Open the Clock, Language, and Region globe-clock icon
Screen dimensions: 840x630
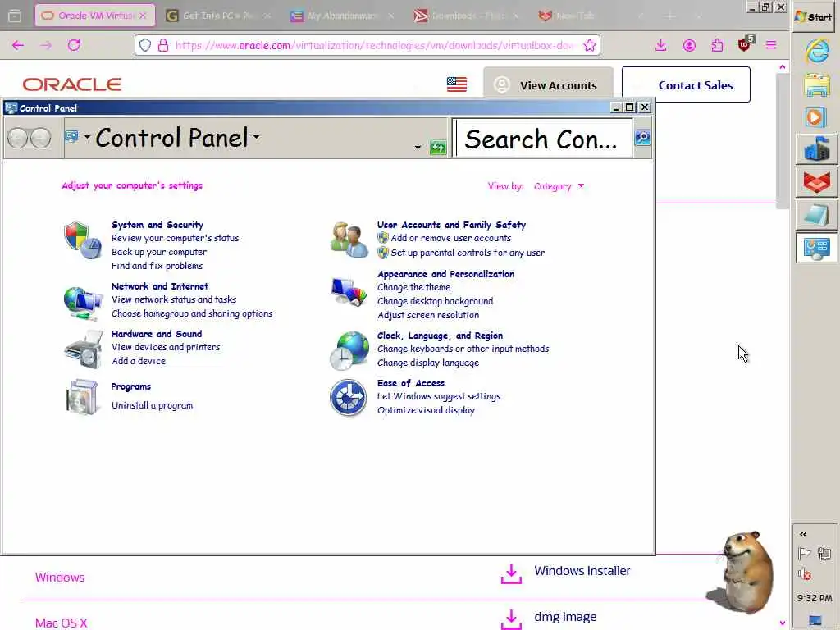pyautogui.click(x=349, y=351)
